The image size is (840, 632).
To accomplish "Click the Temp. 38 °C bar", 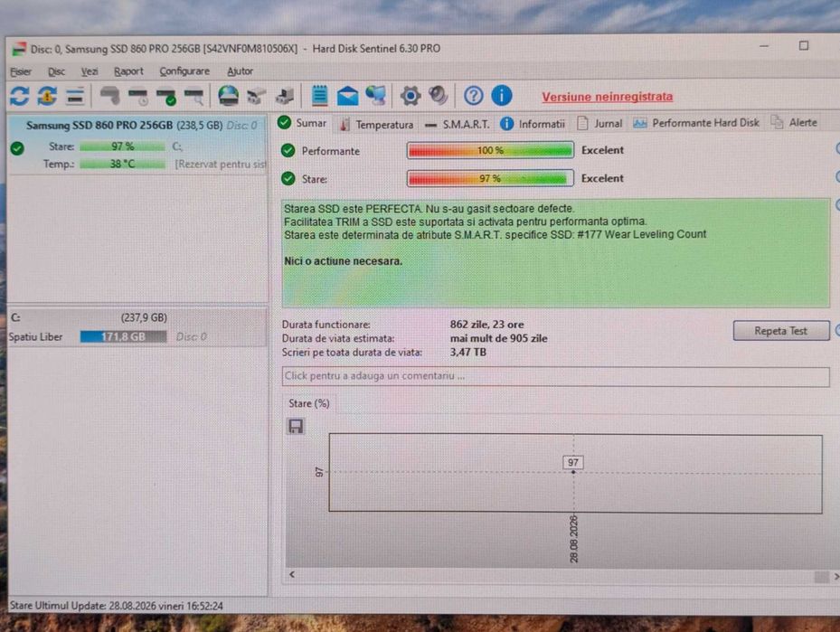I will [x=123, y=164].
